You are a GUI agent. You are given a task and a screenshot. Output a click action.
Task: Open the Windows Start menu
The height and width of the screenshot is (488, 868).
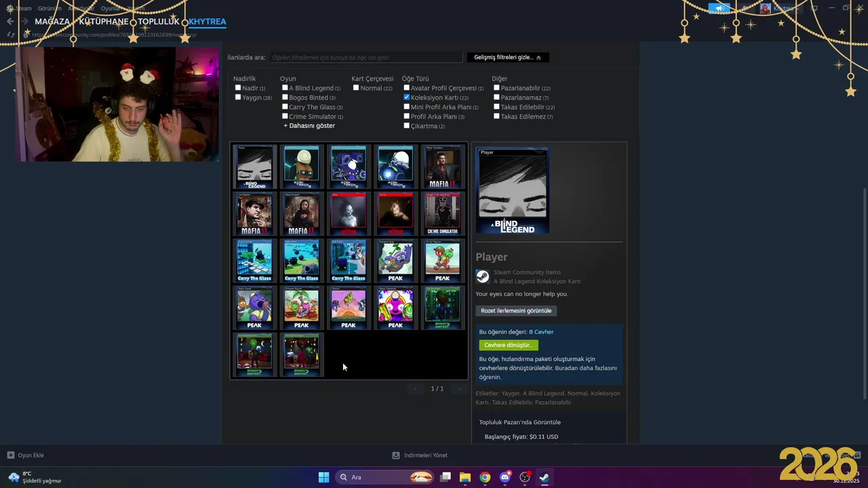point(324,477)
